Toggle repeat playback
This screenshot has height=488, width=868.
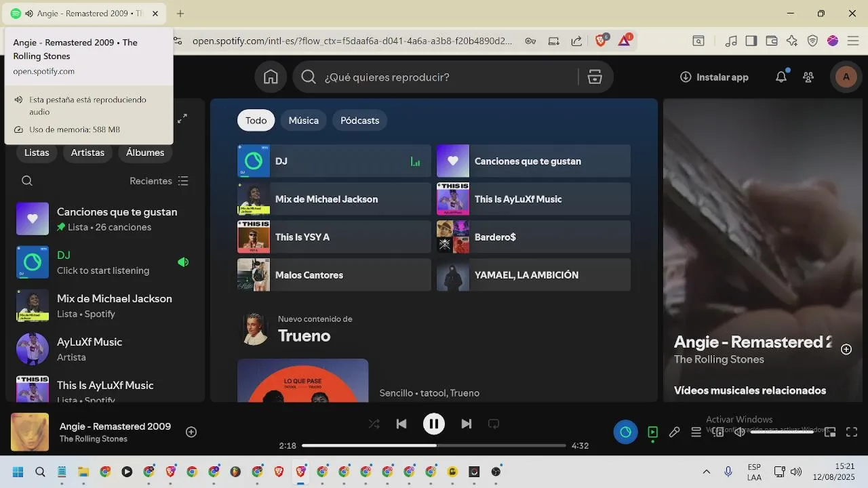[x=494, y=424]
